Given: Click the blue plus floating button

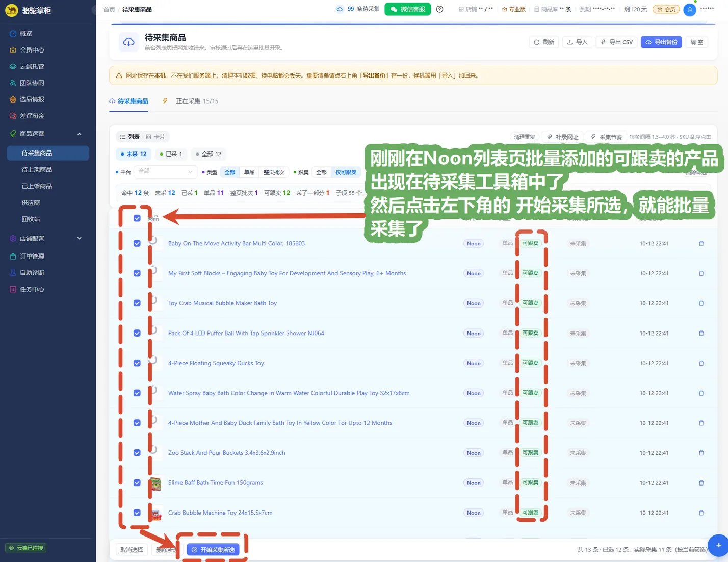Looking at the screenshot, I should click(718, 545).
